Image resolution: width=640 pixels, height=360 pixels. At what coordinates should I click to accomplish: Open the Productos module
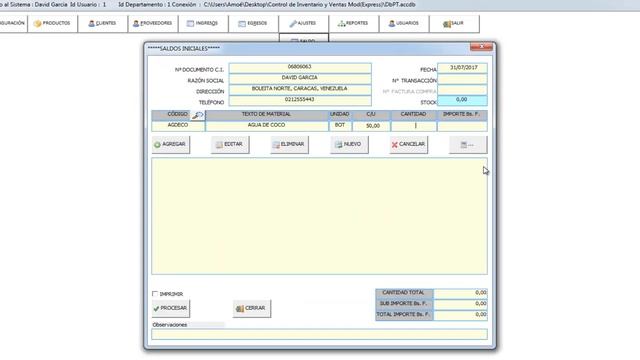click(x=53, y=24)
